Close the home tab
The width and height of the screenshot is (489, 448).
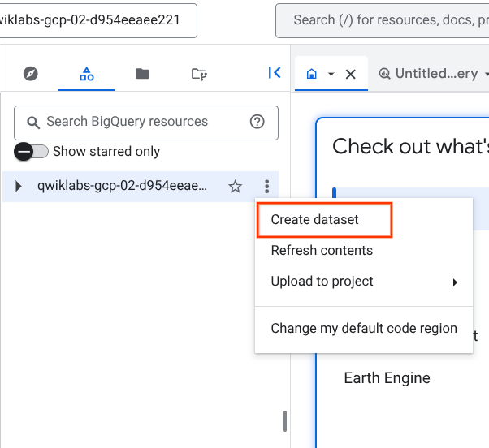[351, 74]
